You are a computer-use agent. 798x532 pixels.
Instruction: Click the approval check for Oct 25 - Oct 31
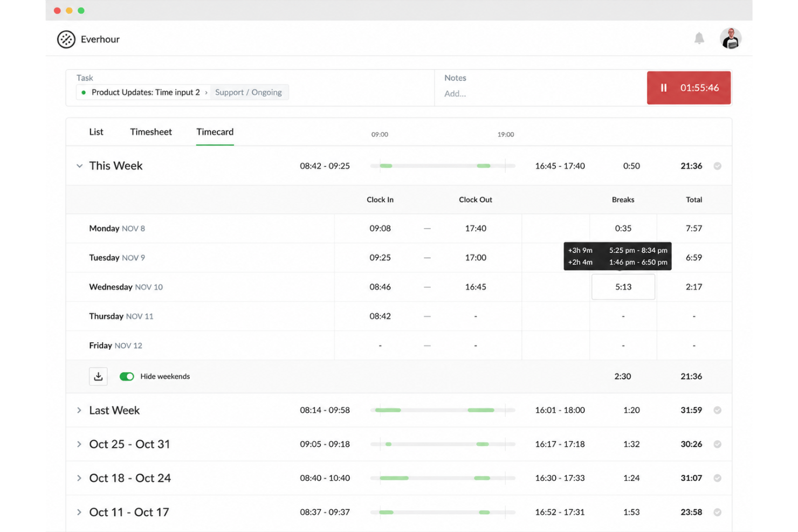click(717, 444)
